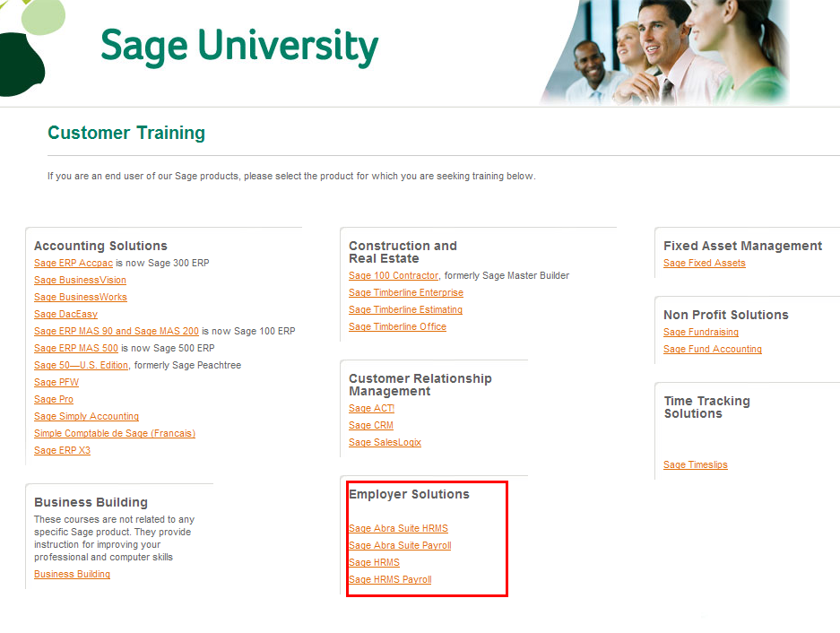Image resolution: width=840 pixels, height=633 pixels.
Task: Click the Sage University logo
Action: pos(238,47)
